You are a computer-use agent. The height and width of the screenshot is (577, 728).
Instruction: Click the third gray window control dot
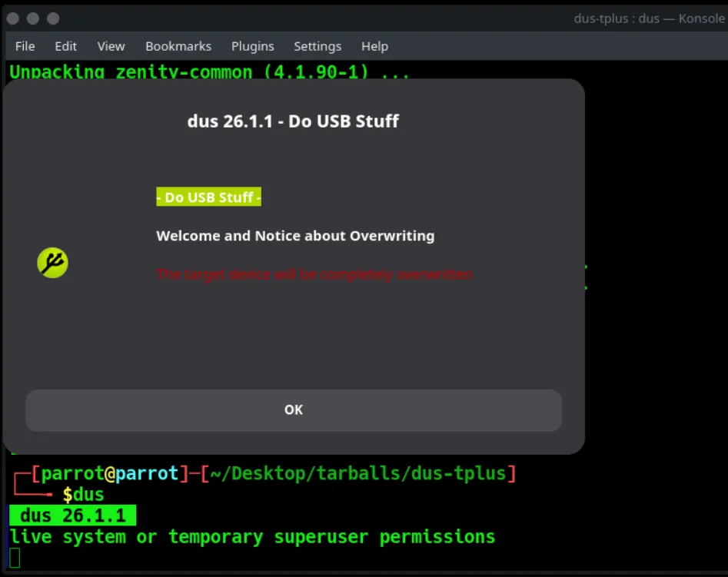[53, 18]
